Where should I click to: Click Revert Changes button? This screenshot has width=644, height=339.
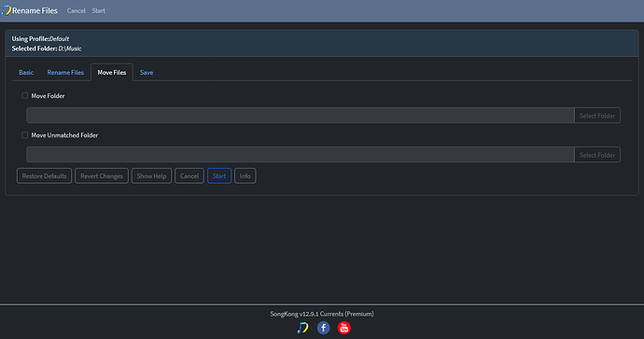(102, 176)
